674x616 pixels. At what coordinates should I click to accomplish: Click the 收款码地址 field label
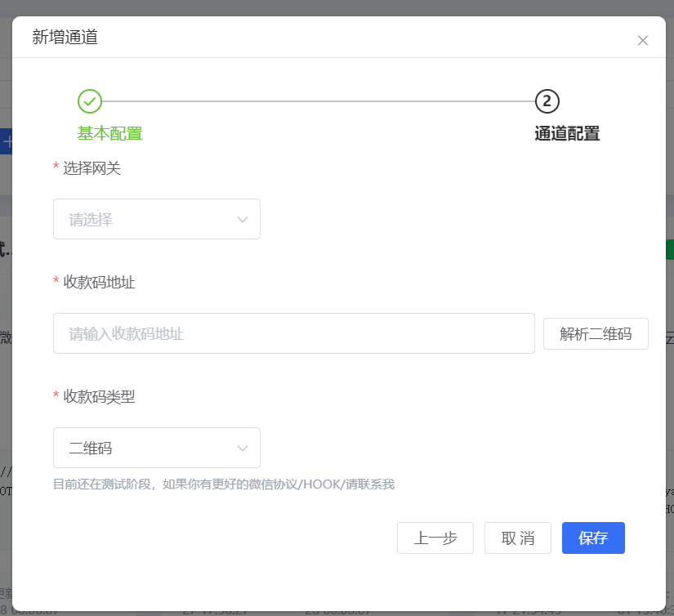[99, 283]
